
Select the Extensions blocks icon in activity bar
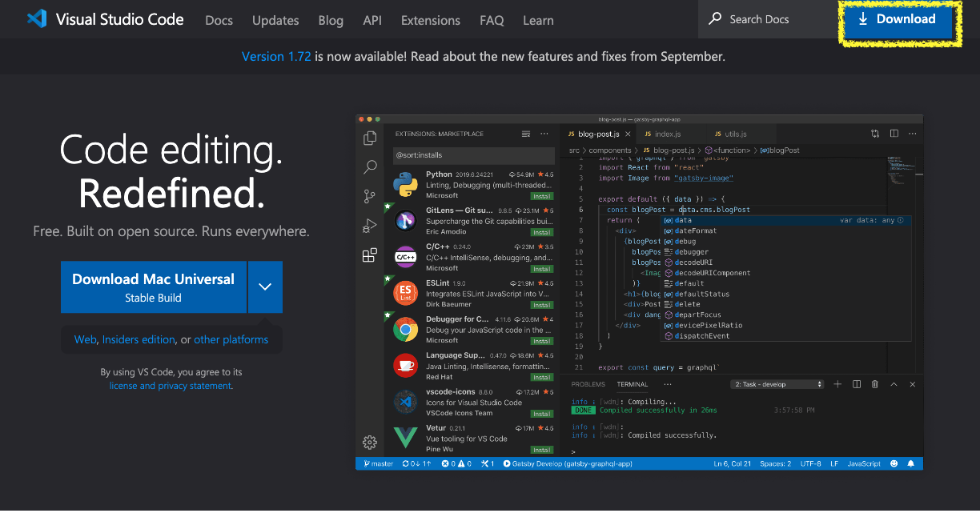pyautogui.click(x=370, y=255)
